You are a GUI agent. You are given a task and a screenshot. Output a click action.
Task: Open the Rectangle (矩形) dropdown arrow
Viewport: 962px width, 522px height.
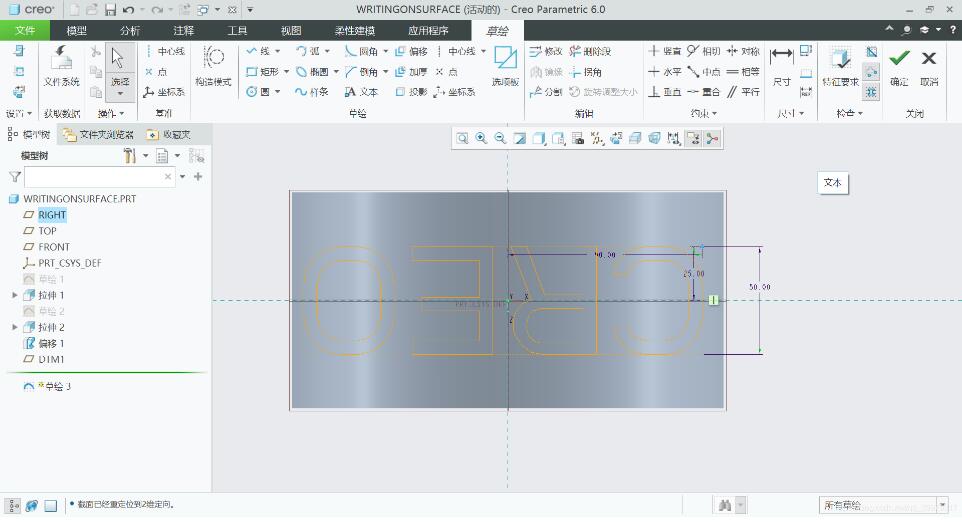click(x=286, y=72)
